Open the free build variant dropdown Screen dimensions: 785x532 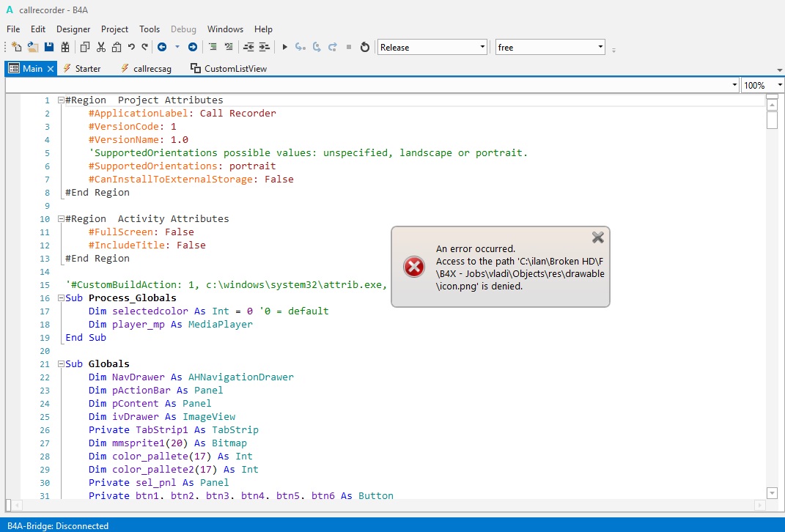click(x=599, y=47)
